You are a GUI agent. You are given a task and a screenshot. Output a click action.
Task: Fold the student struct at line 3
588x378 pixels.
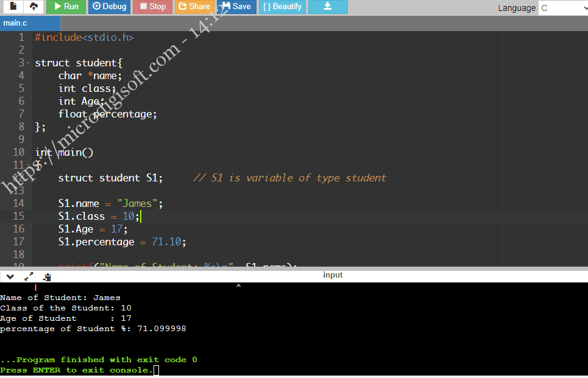(28, 63)
